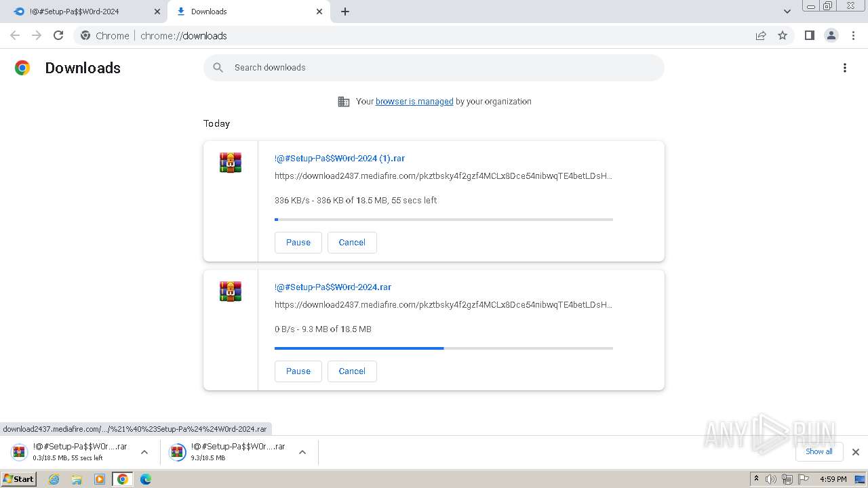Screen dimensions: 868x488
Task: Launch Microsoft Edge from taskbar
Action: (145, 479)
